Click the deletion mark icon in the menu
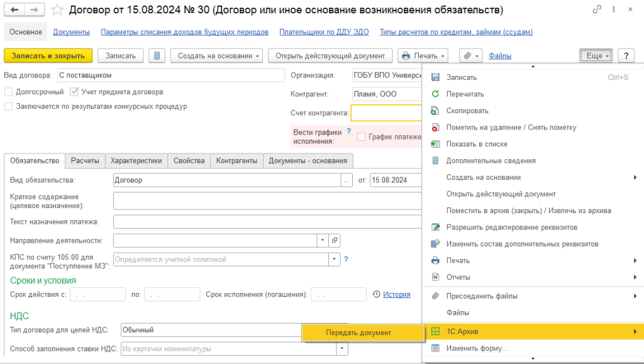 435,128
